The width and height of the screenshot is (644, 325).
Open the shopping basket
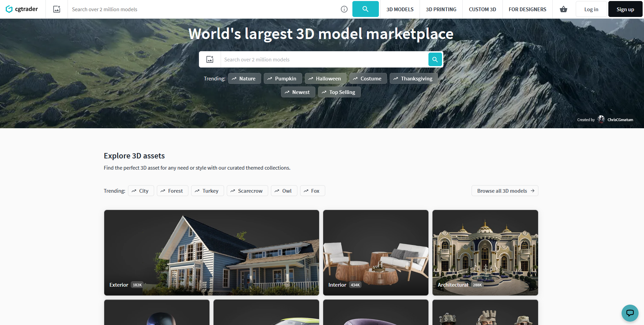563,9
